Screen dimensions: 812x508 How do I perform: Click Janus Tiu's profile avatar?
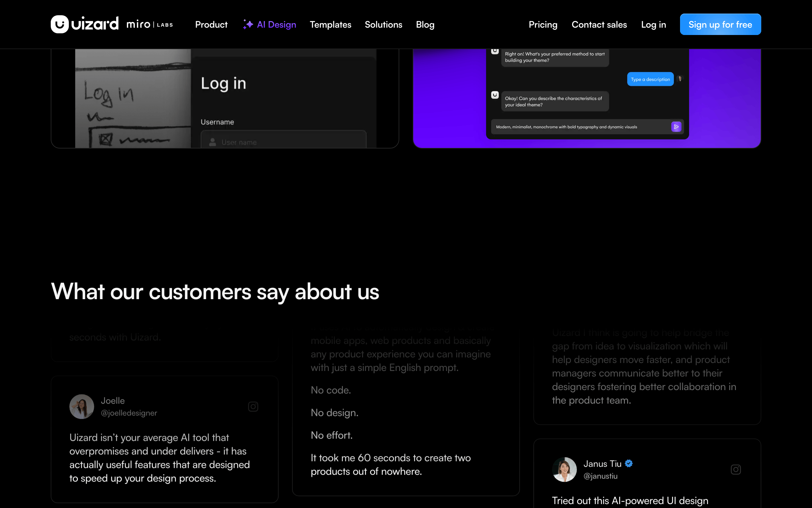pos(564,469)
